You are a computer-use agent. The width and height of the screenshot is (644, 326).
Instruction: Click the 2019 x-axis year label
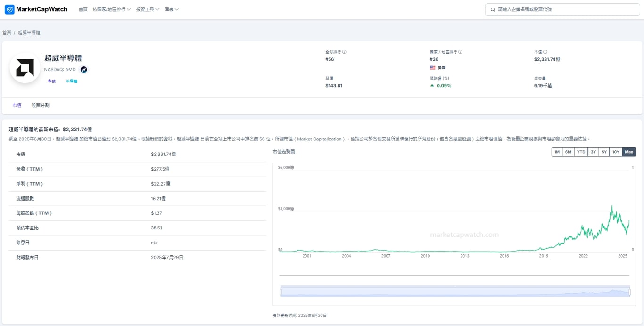[x=544, y=256]
